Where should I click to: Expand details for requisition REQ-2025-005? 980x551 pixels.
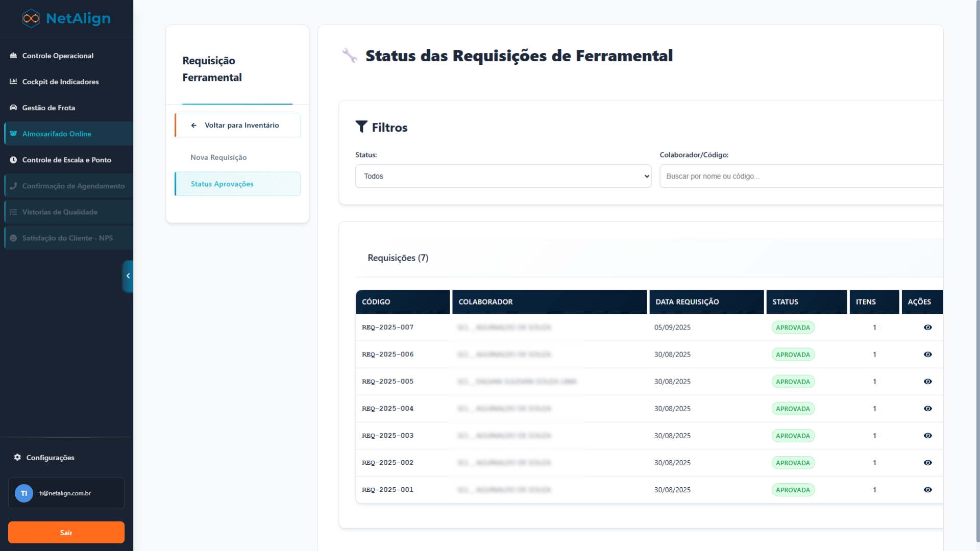928,381
